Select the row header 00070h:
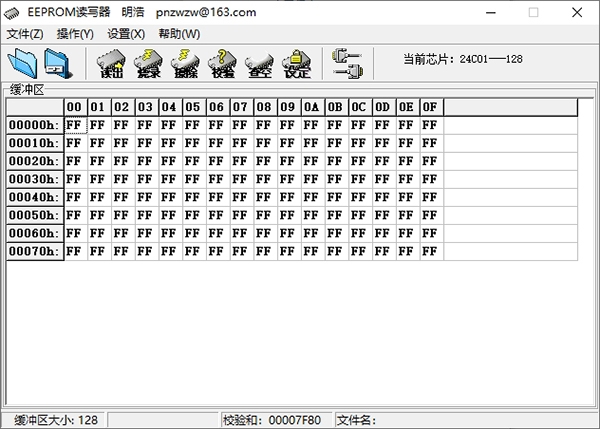 [x=35, y=251]
